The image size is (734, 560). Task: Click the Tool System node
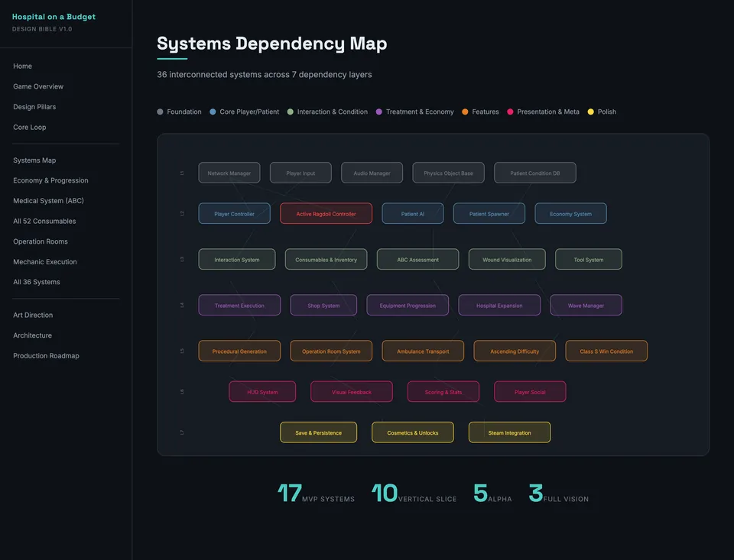point(589,260)
